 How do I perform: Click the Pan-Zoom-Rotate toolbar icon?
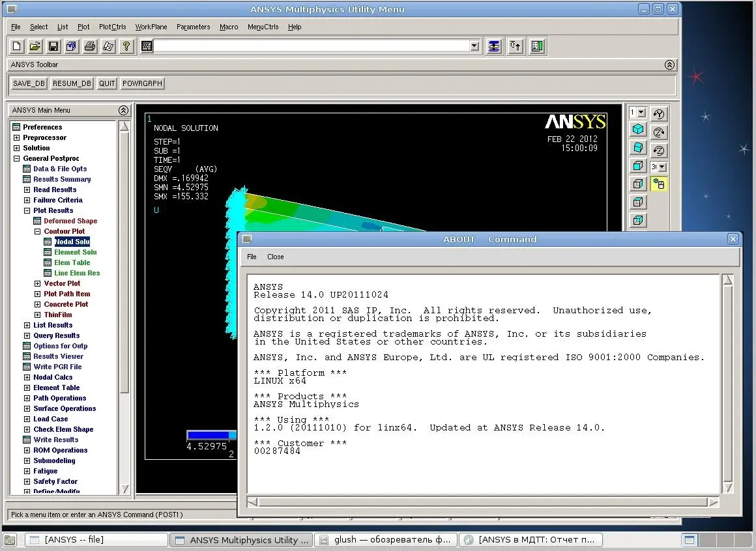(71, 46)
